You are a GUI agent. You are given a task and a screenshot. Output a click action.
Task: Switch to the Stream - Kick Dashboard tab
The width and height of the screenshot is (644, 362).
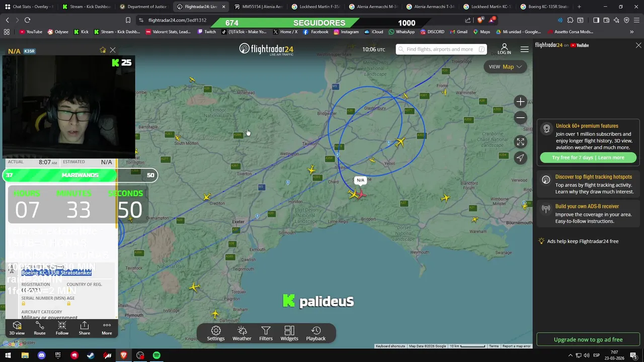tap(86, 7)
